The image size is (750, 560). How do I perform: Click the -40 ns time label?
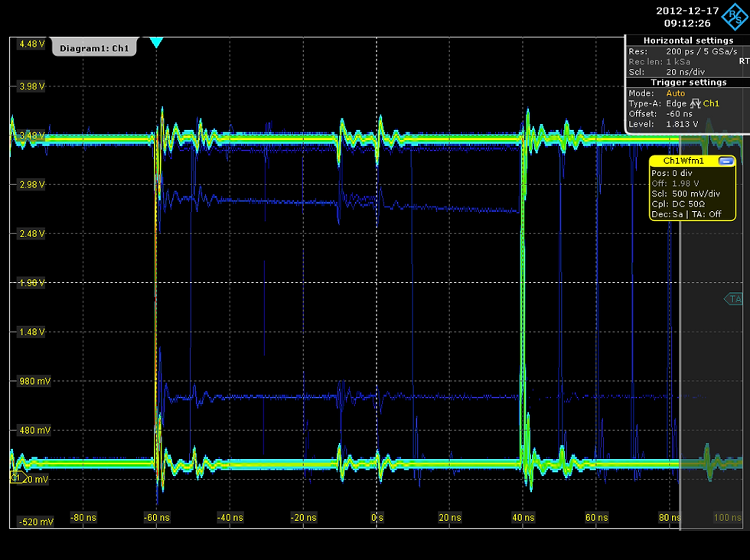pos(230,517)
